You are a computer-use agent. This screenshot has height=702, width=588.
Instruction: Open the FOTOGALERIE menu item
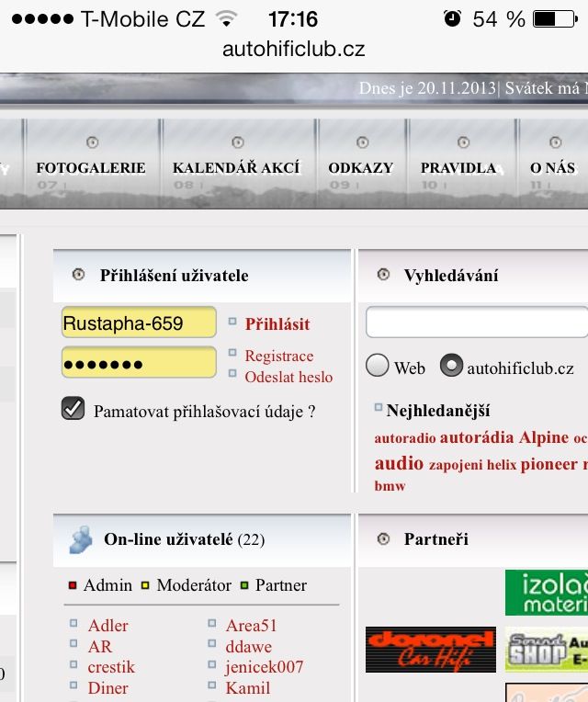click(x=91, y=168)
